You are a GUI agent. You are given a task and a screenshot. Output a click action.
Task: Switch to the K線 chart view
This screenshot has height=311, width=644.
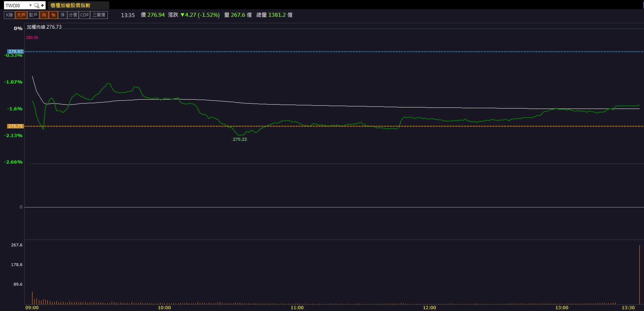(9, 15)
